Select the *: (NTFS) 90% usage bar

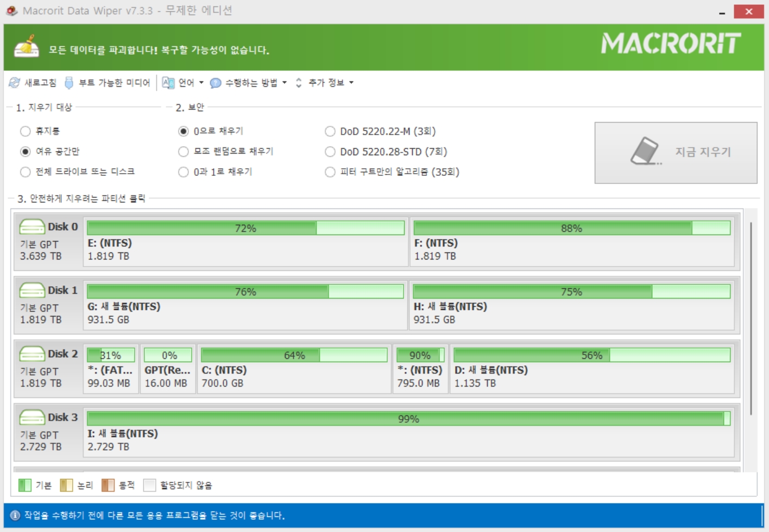pos(420,355)
